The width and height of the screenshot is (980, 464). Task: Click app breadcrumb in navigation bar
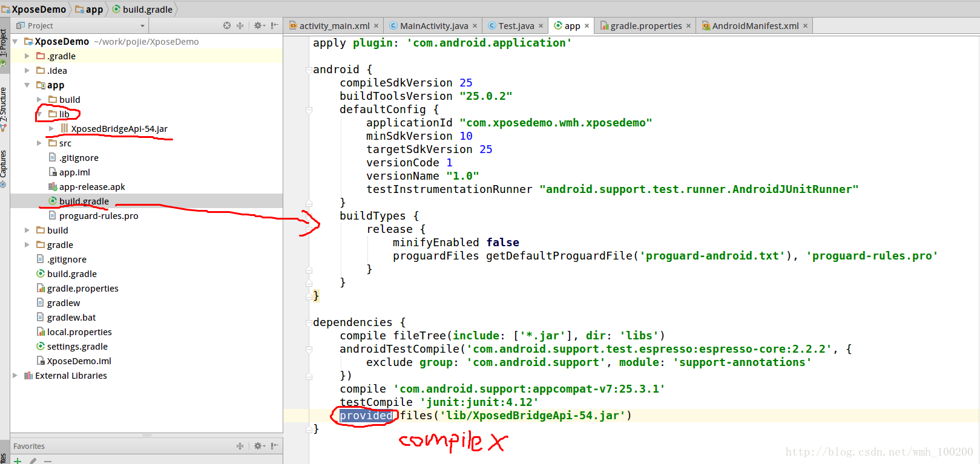click(89, 9)
